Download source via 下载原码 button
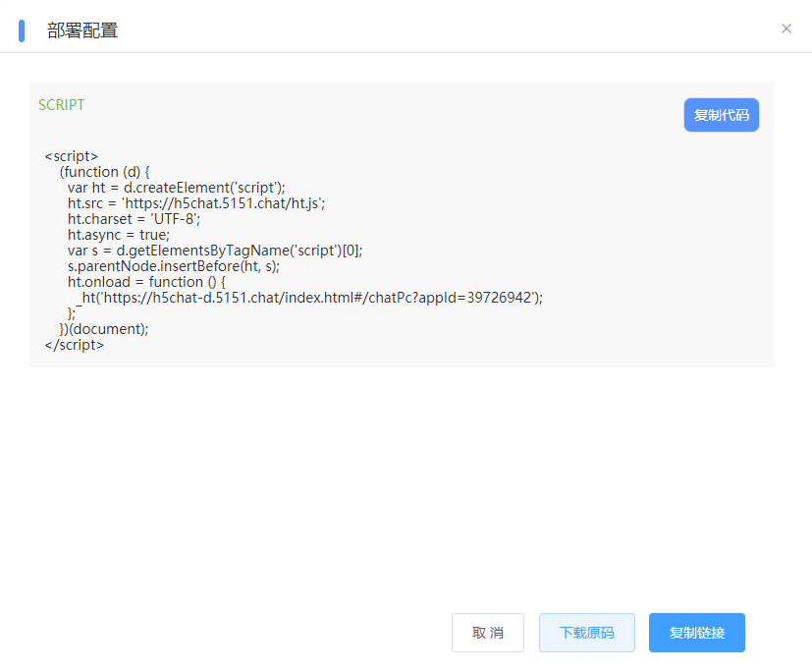 point(587,633)
